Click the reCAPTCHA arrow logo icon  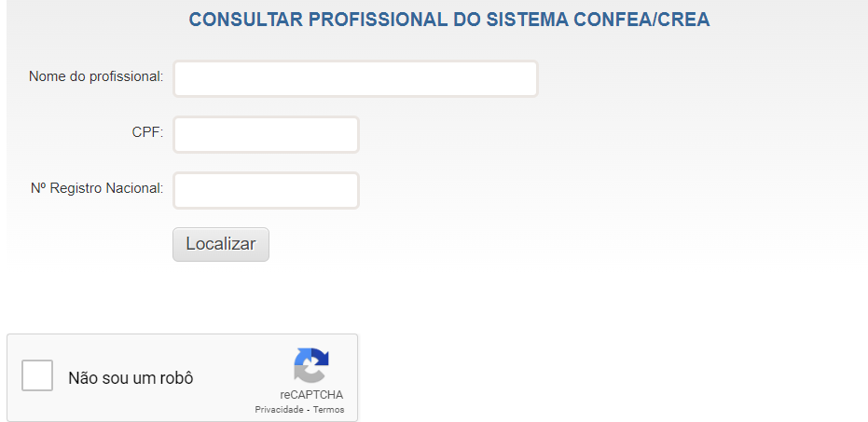coord(311,365)
